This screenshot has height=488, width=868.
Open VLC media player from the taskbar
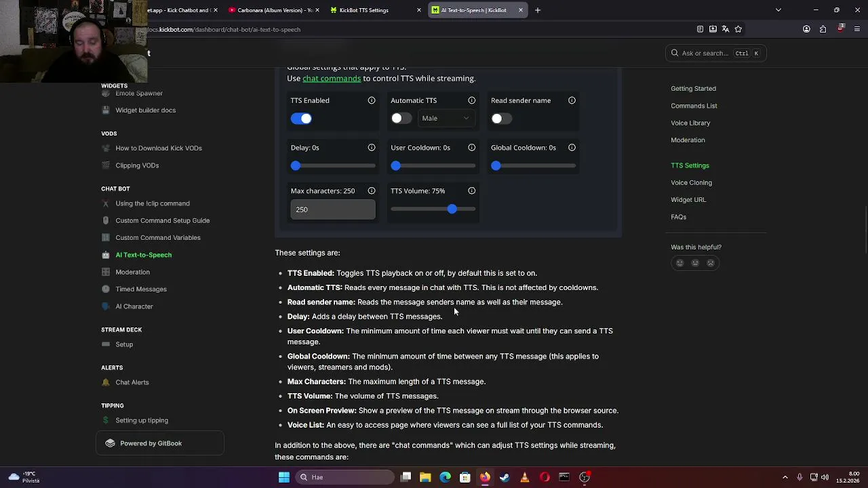[524, 477]
